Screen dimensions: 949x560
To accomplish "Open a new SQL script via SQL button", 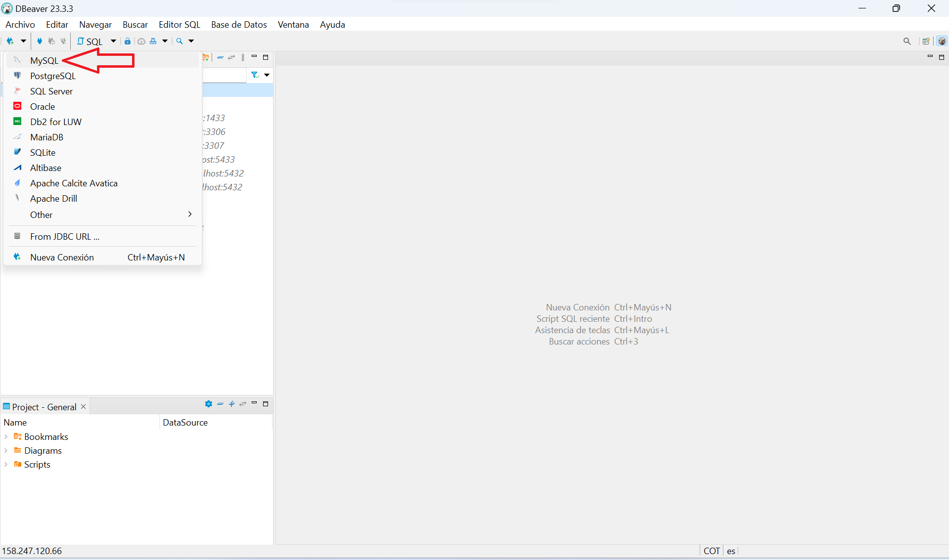I will click(x=90, y=41).
